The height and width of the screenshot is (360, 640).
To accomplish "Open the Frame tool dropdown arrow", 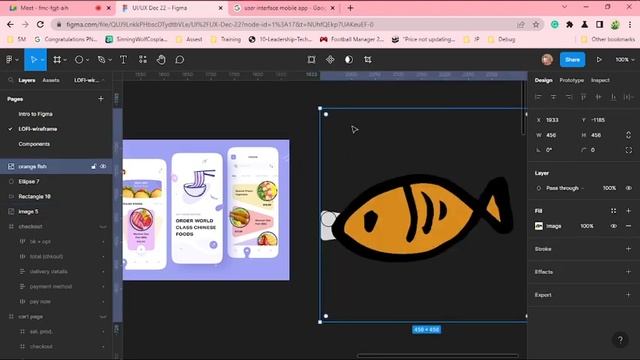I will [x=65, y=60].
